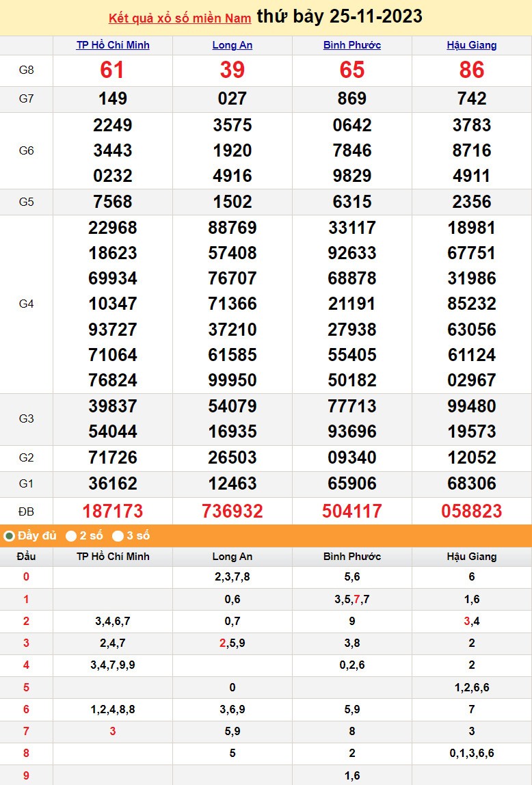Click the G7 result 027
Screen dimensions: 532x785
[x=232, y=99]
